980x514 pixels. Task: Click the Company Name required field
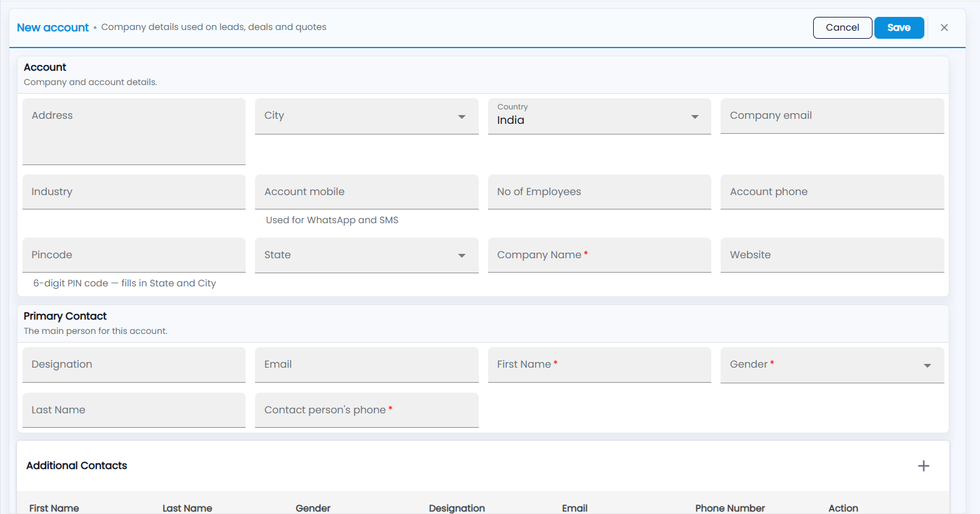pos(599,255)
